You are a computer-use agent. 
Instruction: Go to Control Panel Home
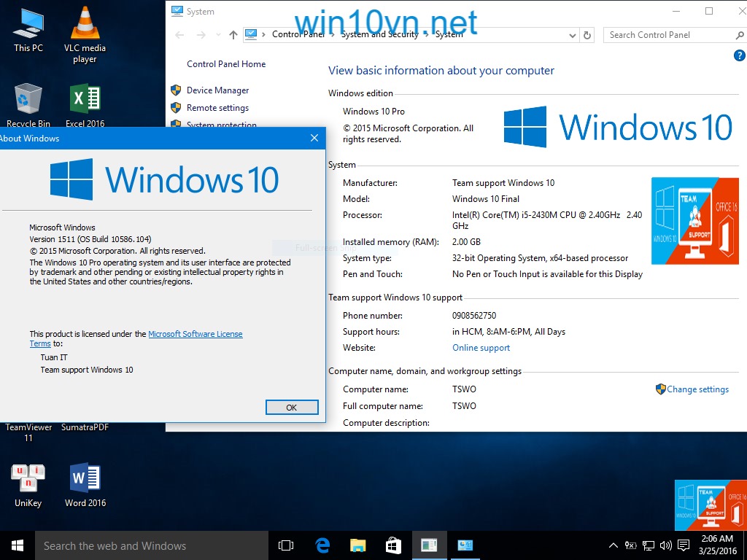pyautogui.click(x=226, y=64)
